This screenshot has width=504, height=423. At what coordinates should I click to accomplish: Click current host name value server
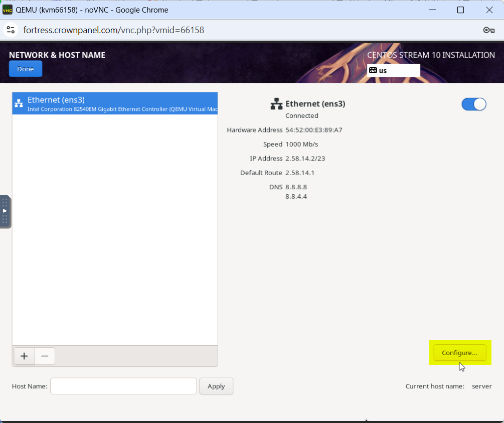point(481,386)
